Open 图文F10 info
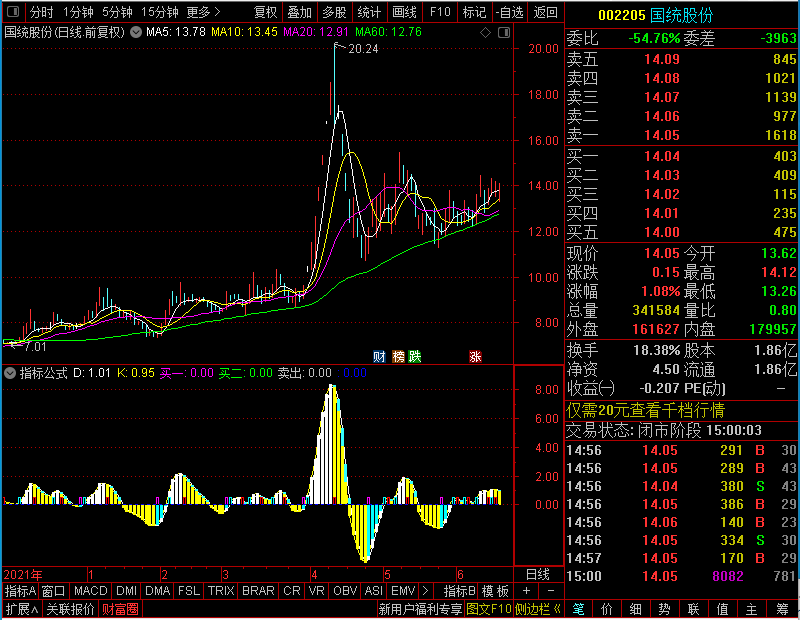Viewport: 800px width, 620px height. click(x=489, y=609)
